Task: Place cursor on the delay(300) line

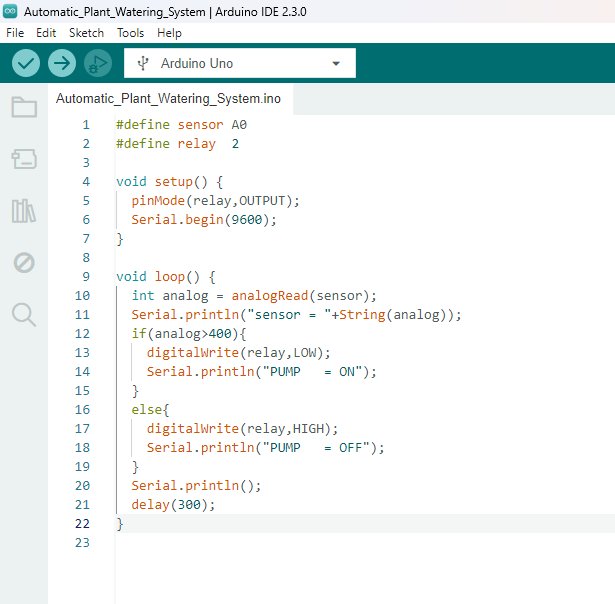Action: pyautogui.click(x=172, y=504)
